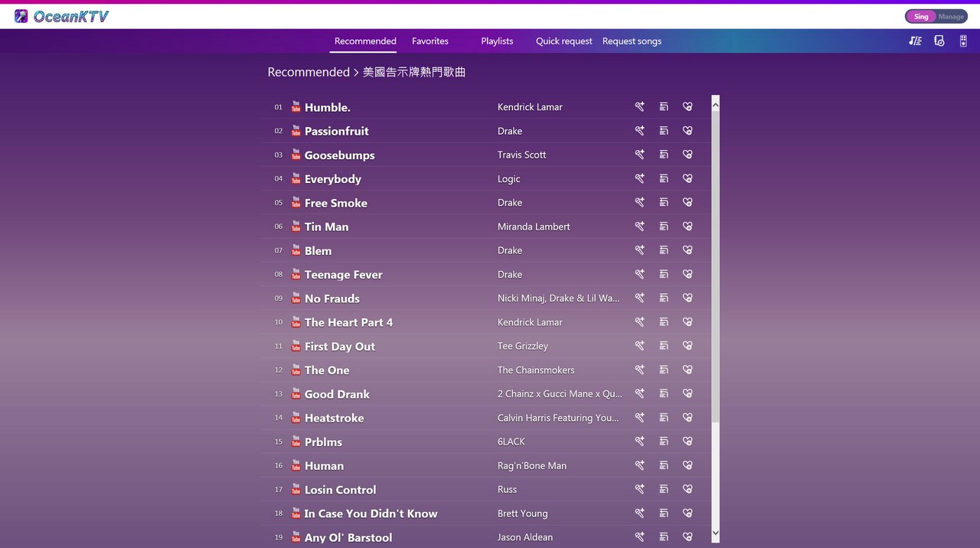980x548 pixels.
Task: Request The One with the microphone icon
Action: click(640, 370)
